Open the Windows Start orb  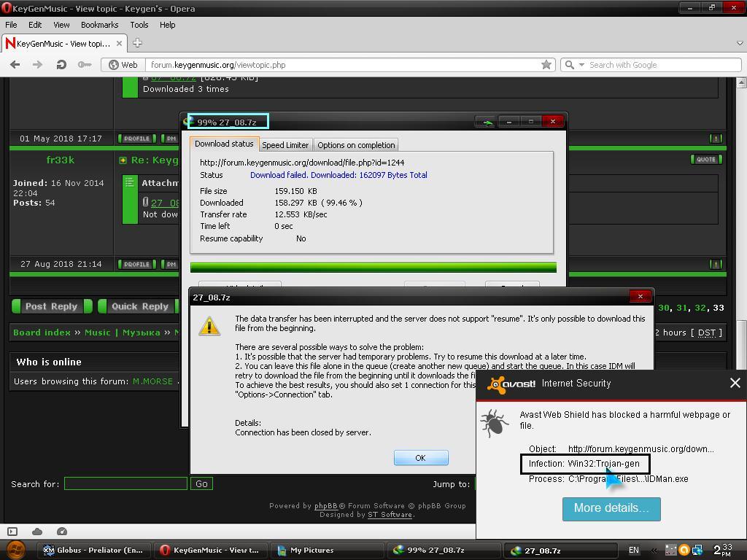[16, 550]
